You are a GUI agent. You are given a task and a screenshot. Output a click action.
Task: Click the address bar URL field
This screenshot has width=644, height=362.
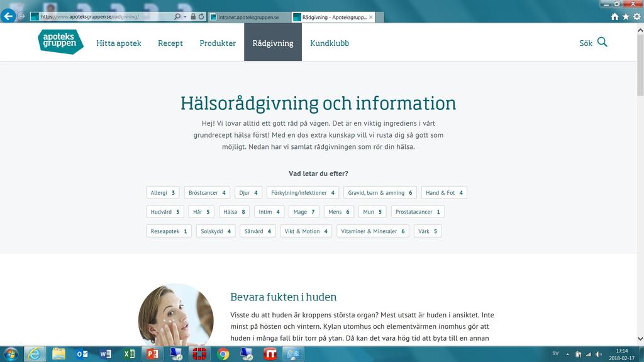105,17
